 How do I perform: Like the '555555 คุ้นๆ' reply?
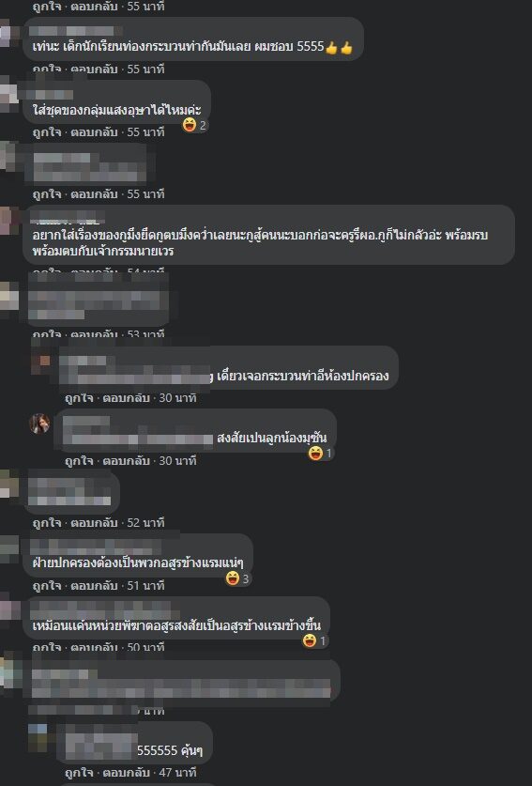79,773
